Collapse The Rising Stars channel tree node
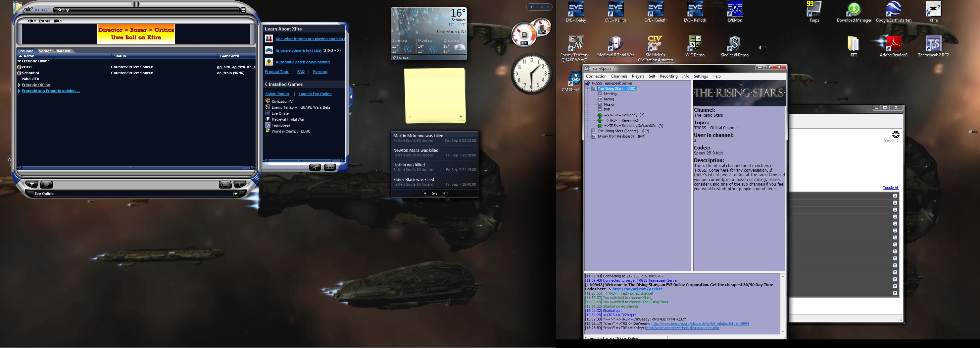Image resolution: width=980 pixels, height=348 pixels. [587, 89]
